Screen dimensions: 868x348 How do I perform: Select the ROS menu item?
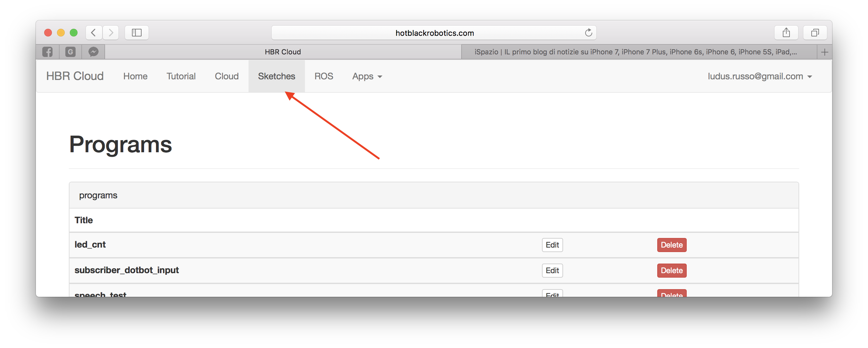click(323, 76)
